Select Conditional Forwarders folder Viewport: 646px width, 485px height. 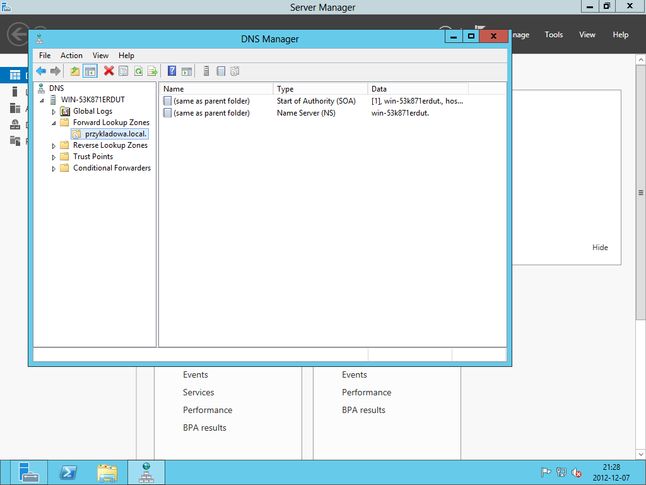click(x=112, y=168)
